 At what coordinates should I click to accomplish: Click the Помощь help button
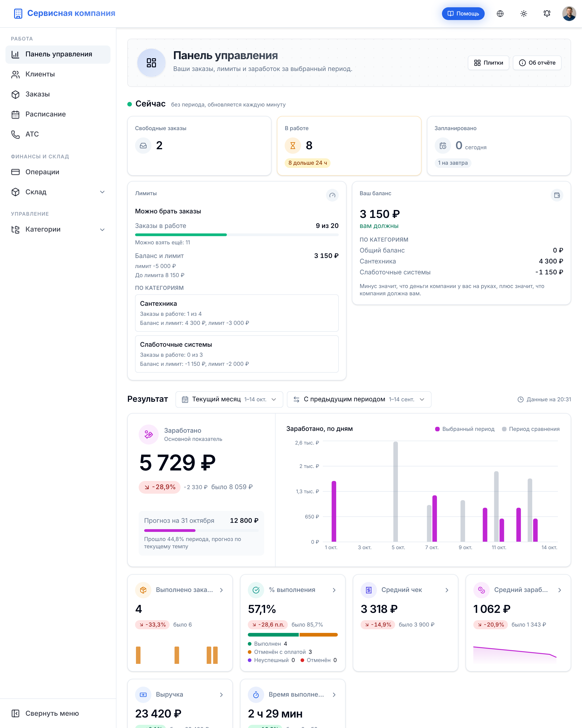[x=463, y=13]
